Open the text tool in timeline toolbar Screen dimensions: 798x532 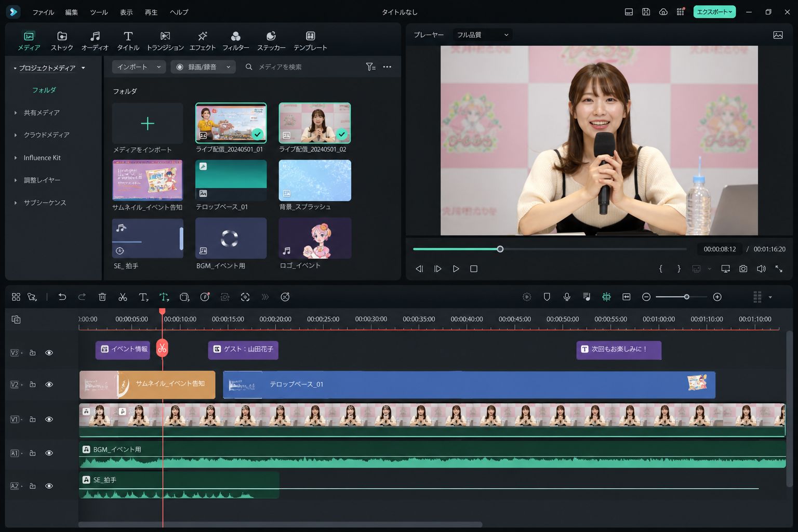[x=143, y=297]
